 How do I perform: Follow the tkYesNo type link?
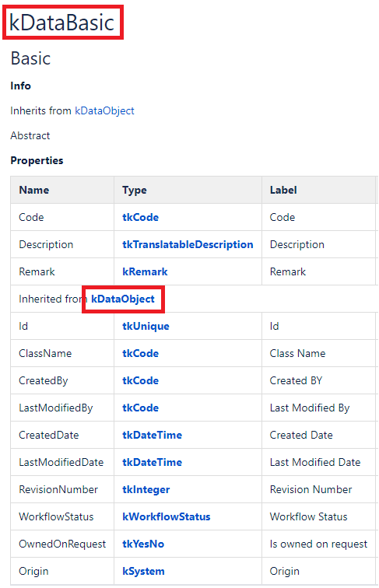[x=143, y=544]
